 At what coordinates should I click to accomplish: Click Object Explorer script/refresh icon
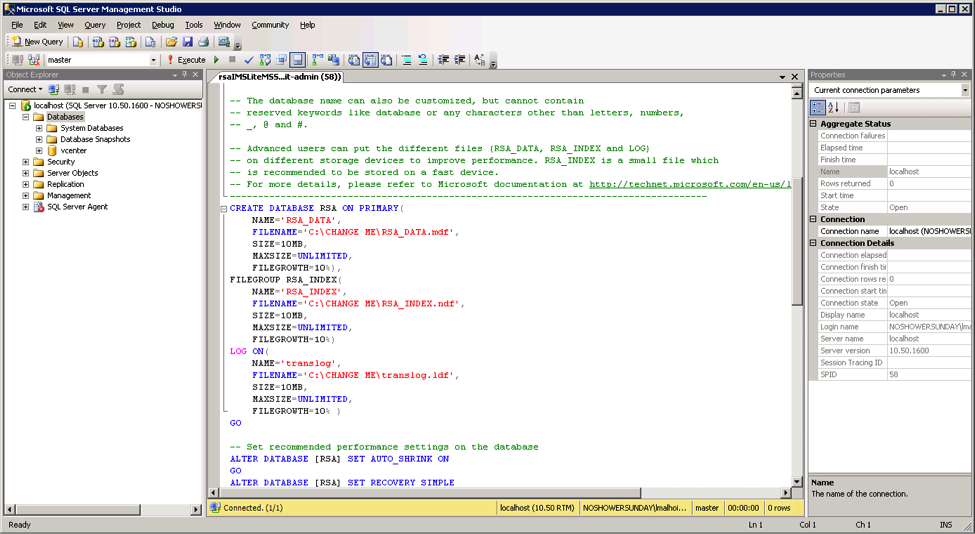pos(118,90)
